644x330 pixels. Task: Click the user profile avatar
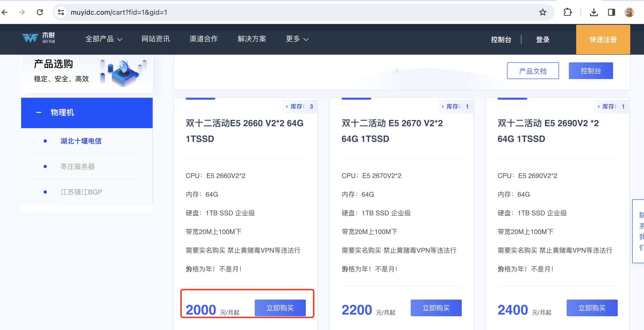[629, 12]
